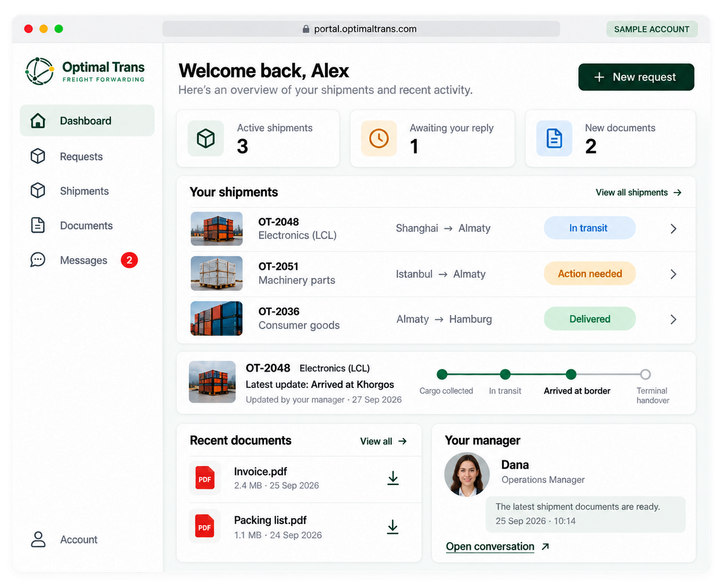Click the portal.optimaltrans.com address bar
Viewport: 722px width, 588px height.
pos(361,29)
